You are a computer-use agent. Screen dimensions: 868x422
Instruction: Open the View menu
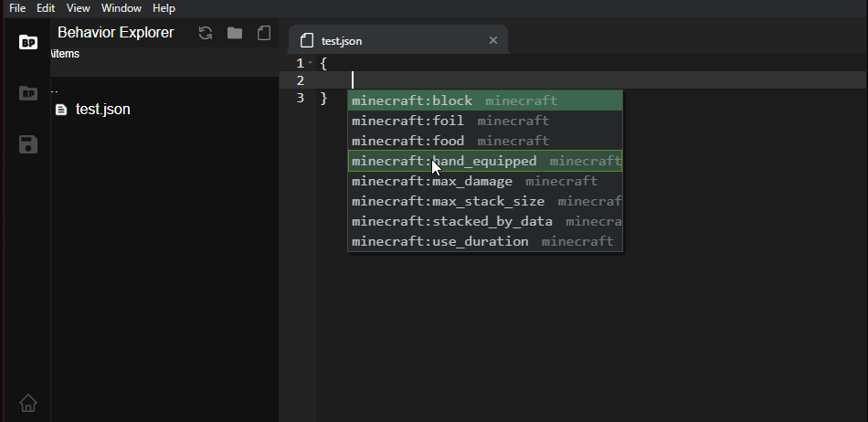[79, 7]
